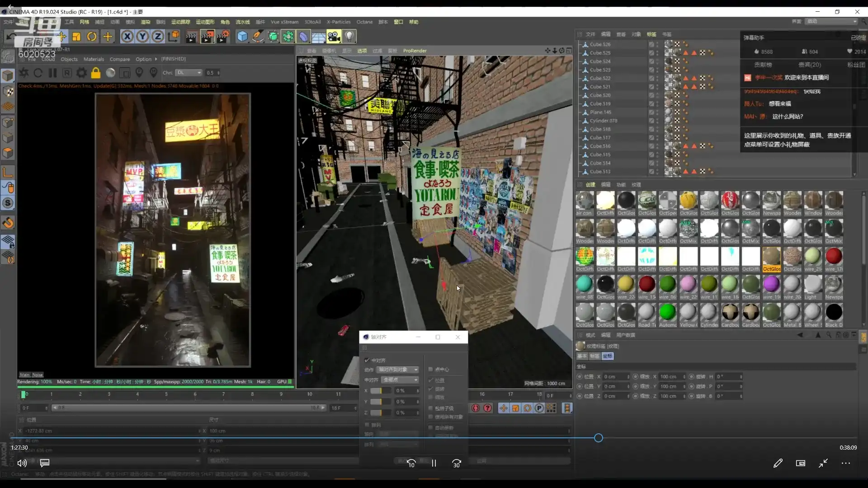Image resolution: width=868 pixels, height=488 pixels.
Task: Open the Chn DL channel dropdown
Action: point(189,73)
